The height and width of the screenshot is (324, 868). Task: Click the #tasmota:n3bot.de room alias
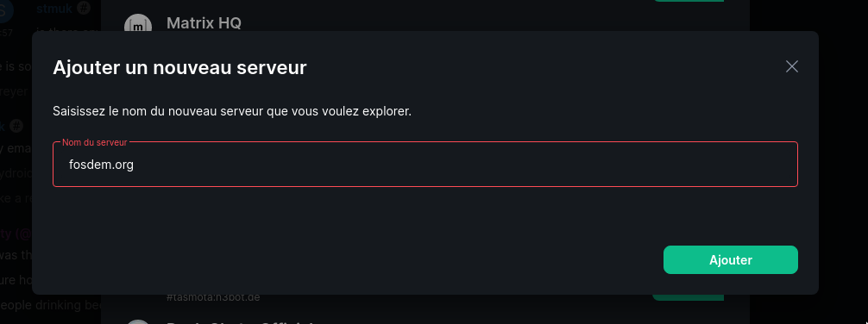(213, 297)
